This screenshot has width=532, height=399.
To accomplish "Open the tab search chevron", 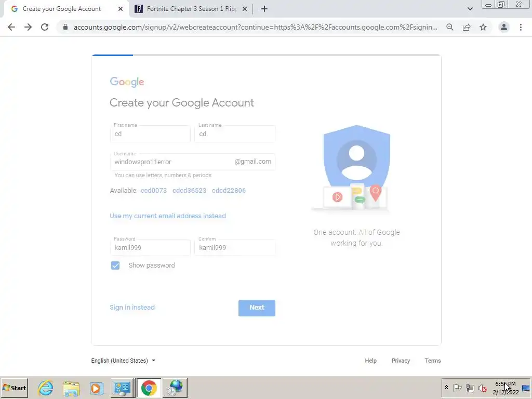I will [x=470, y=9].
